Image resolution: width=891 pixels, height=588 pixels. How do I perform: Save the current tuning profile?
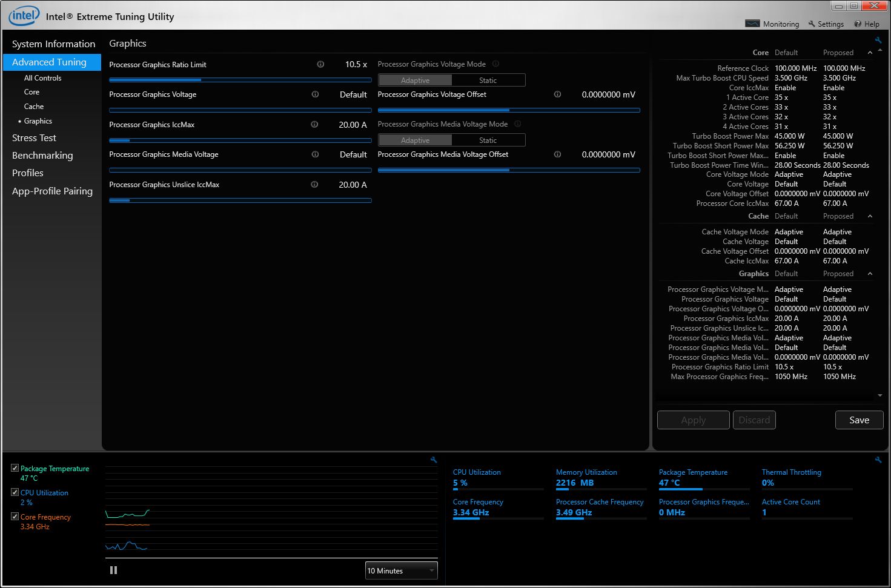pyautogui.click(x=859, y=420)
